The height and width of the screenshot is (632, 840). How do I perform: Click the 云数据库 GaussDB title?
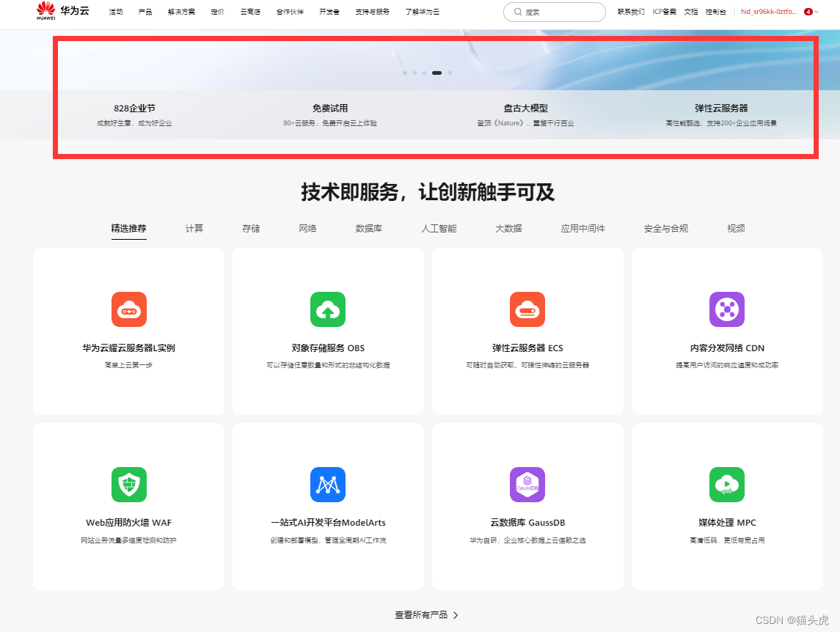pyautogui.click(x=527, y=523)
